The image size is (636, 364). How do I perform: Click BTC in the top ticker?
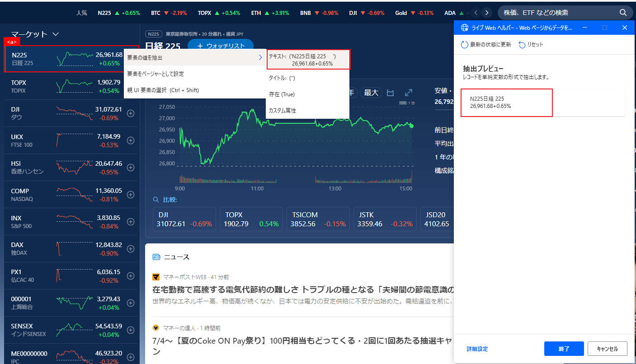(169, 13)
